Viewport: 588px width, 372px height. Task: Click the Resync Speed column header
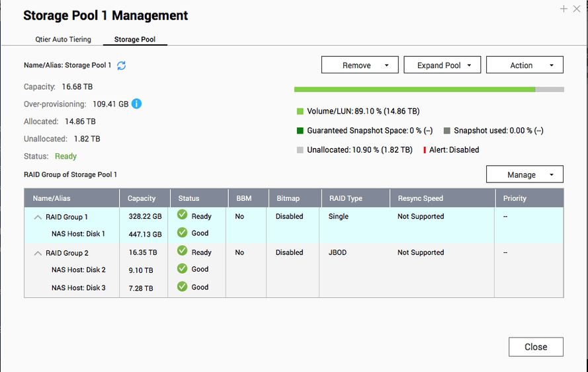click(442, 198)
